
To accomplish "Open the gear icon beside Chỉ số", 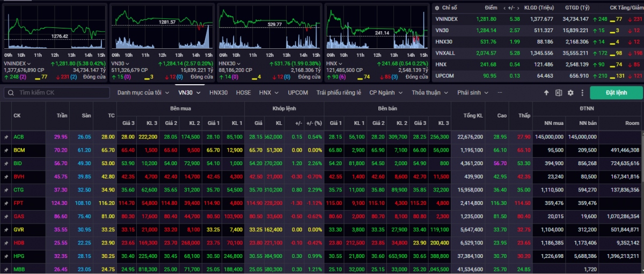I will pos(437,8).
